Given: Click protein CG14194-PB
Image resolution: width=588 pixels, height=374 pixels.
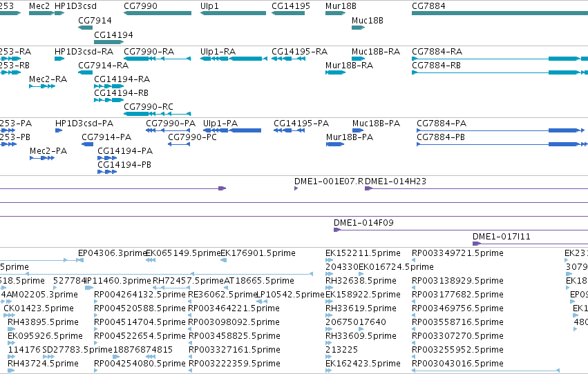Looking at the screenshot, I should (x=124, y=165).
